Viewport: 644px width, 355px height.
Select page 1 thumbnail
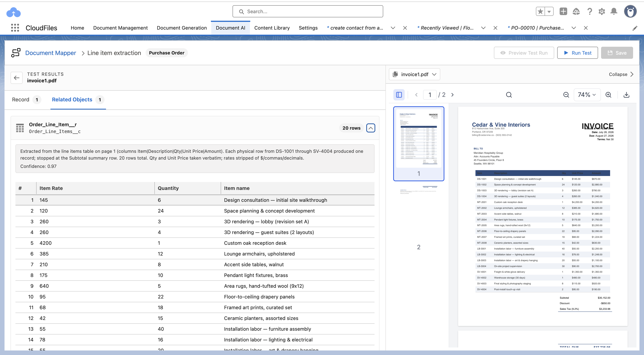coord(419,144)
